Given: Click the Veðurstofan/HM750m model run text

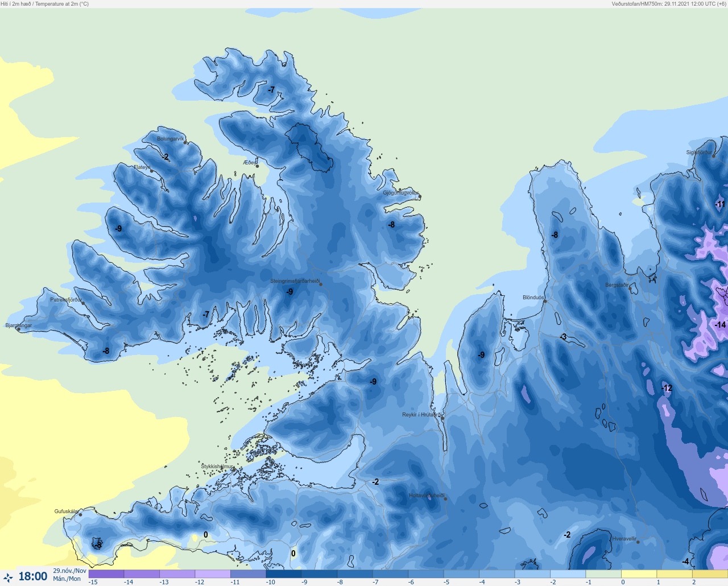Looking at the screenshot, I should 669,4.
